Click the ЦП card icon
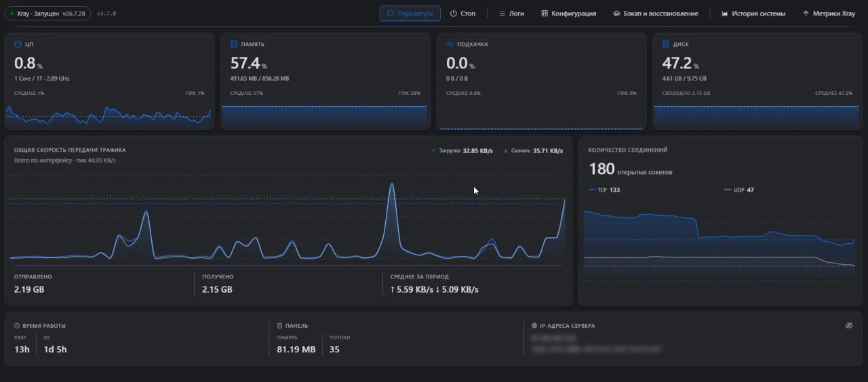This screenshot has width=868, height=382. 18,44
